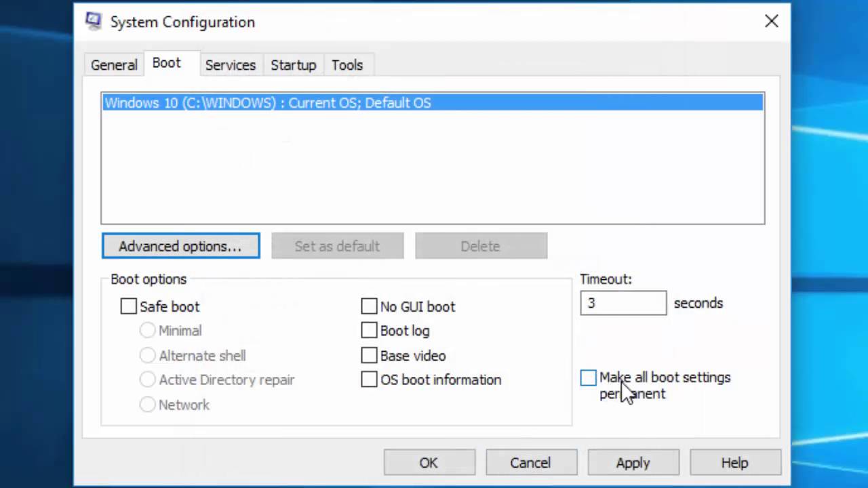Switch to the General tab
The height and width of the screenshot is (488, 868).
coord(114,65)
